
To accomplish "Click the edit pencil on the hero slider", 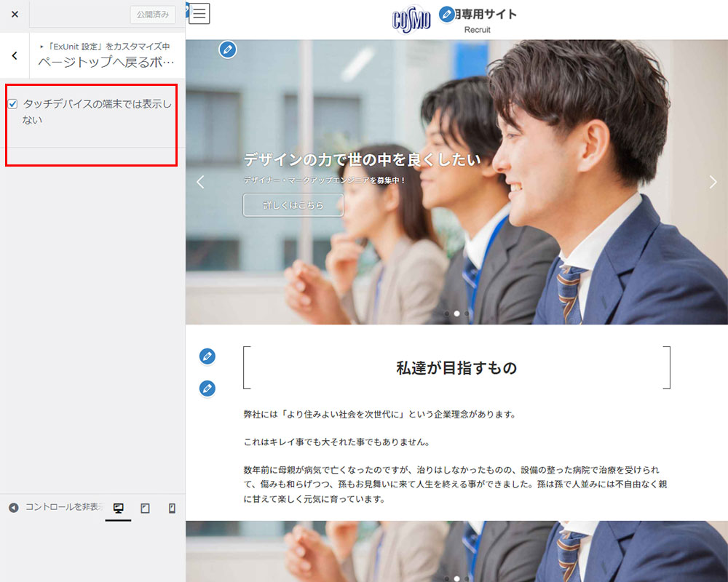I will (228, 49).
